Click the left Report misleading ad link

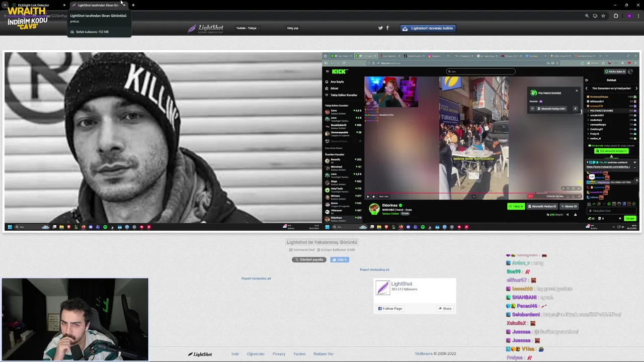pyautogui.click(x=256, y=279)
